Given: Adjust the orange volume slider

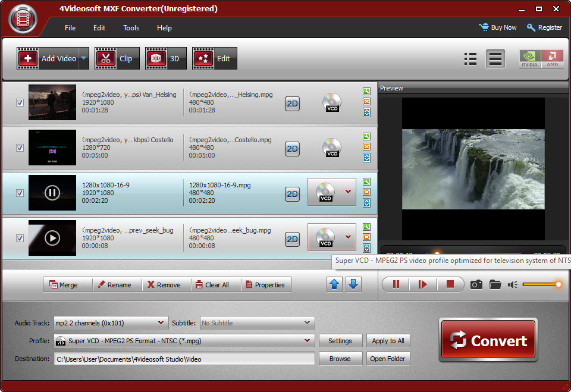Looking at the screenshot, I should (542, 284).
